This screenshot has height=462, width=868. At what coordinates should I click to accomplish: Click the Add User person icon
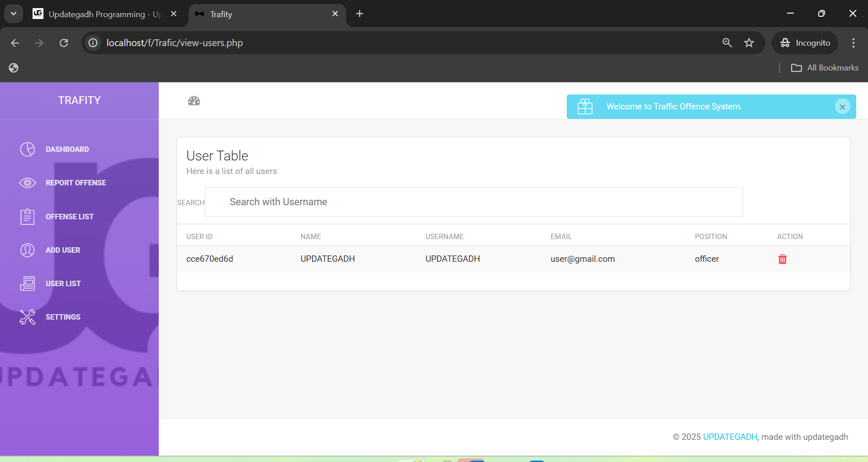pos(27,250)
